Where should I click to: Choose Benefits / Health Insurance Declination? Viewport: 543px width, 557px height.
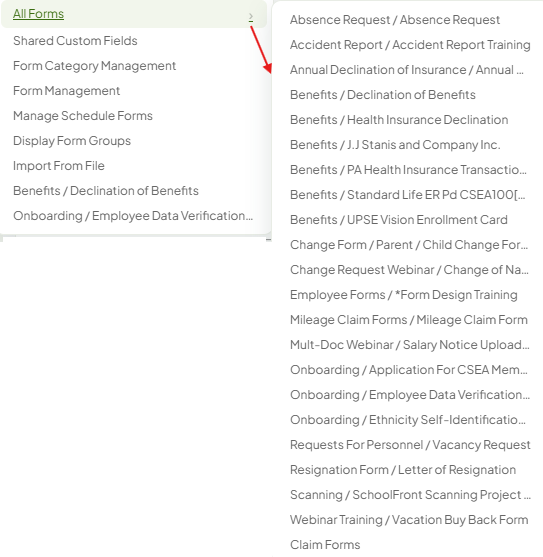399,120
